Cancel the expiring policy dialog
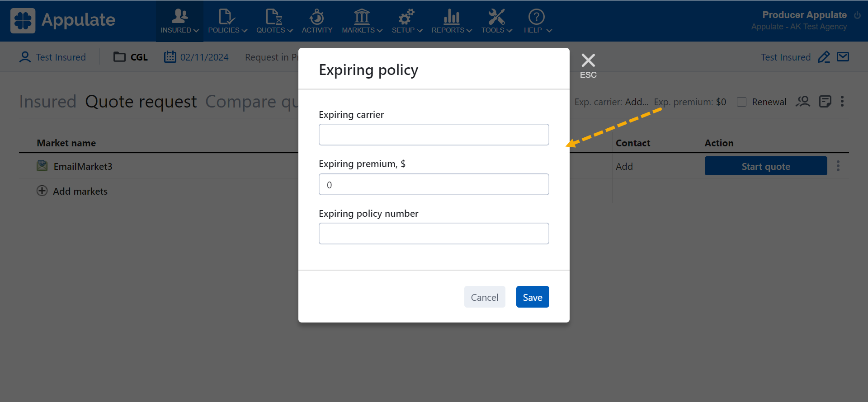This screenshot has height=402, width=868. [485, 297]
